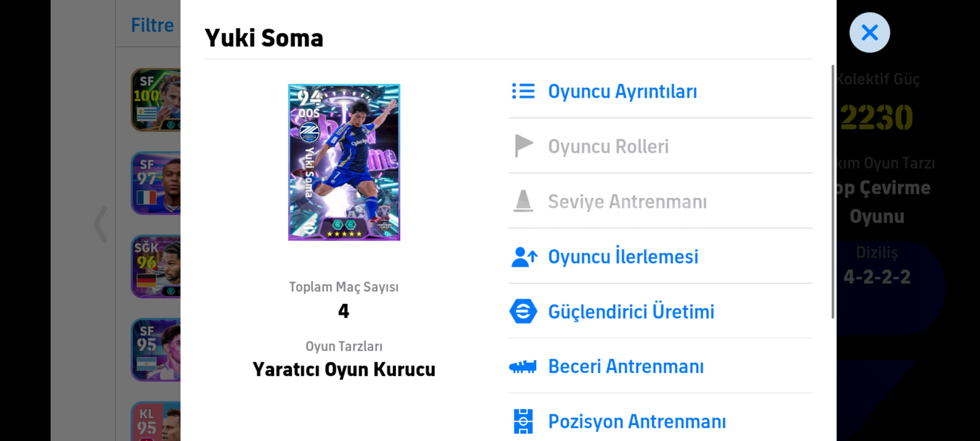
Task: Click the left chevron arrow
Action: tap(100, 224)
